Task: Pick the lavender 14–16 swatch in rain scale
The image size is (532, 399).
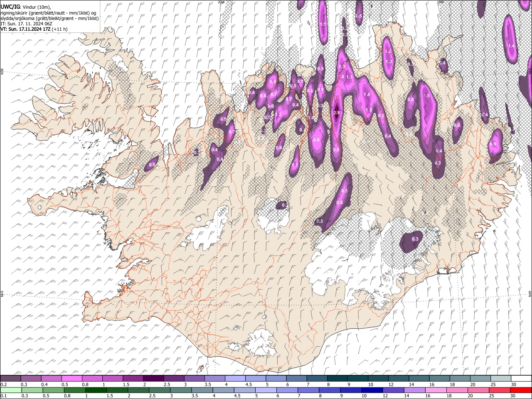Action: (x=415, y=390)
